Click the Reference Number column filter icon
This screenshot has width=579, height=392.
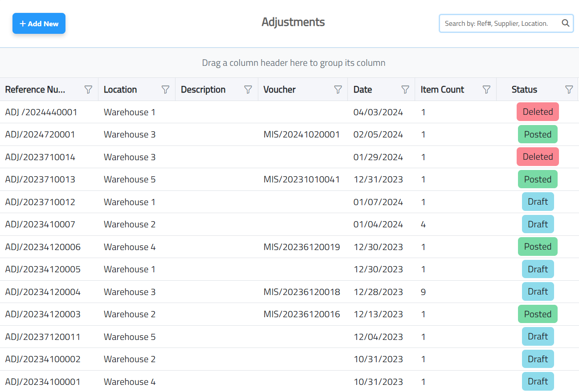pos(88,90)
